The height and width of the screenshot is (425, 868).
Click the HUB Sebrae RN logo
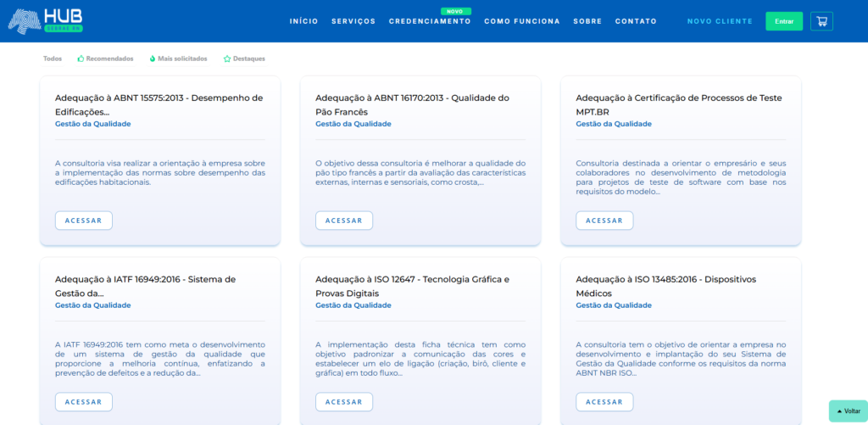coord(46,20)
